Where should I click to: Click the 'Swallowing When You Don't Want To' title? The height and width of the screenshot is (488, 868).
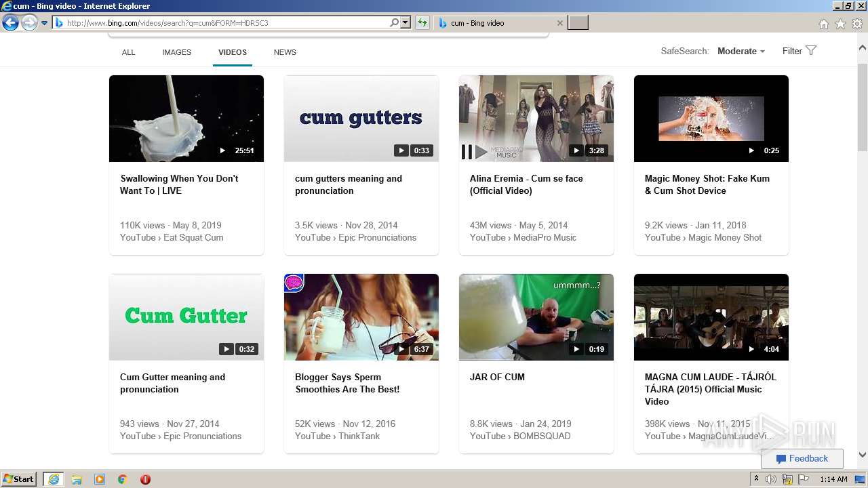179,184
